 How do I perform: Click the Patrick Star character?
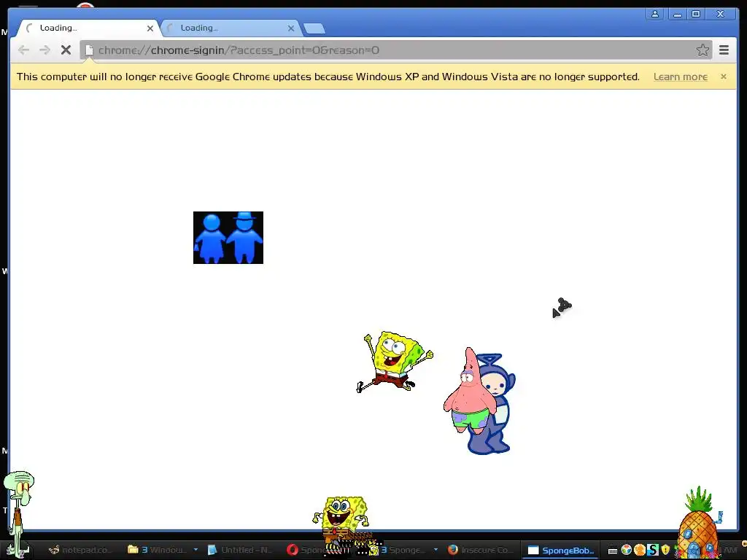[x=468, y=393]
